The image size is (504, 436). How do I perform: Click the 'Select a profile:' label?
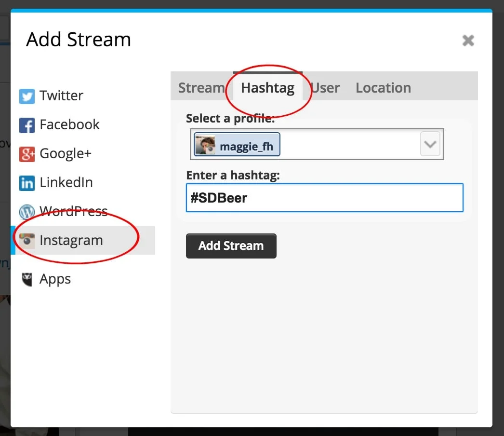tap(230, 119)
